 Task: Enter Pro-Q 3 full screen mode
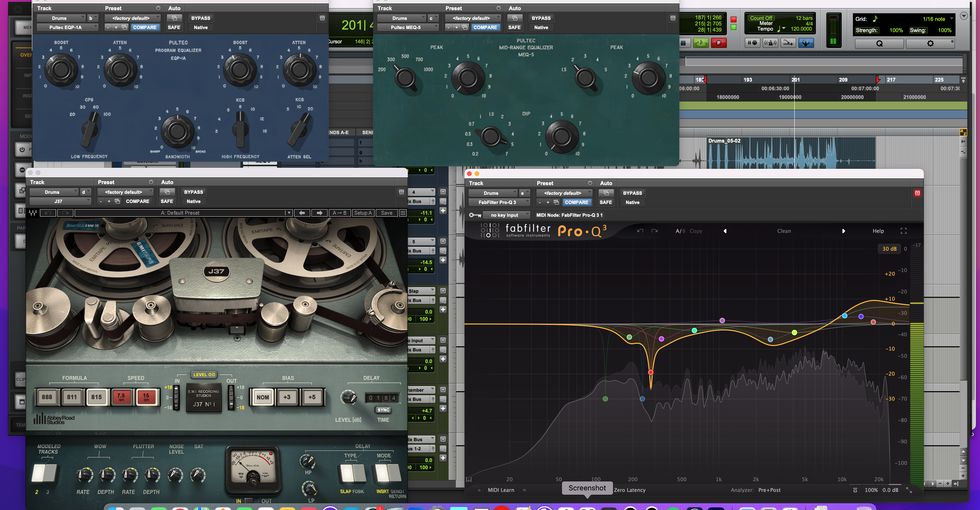[903, 231]
